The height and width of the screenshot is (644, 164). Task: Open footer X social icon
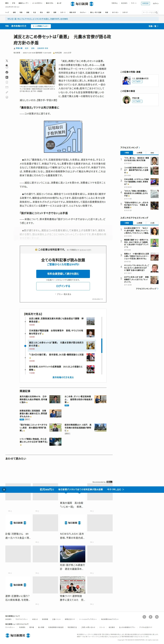[x=144, y=617]
